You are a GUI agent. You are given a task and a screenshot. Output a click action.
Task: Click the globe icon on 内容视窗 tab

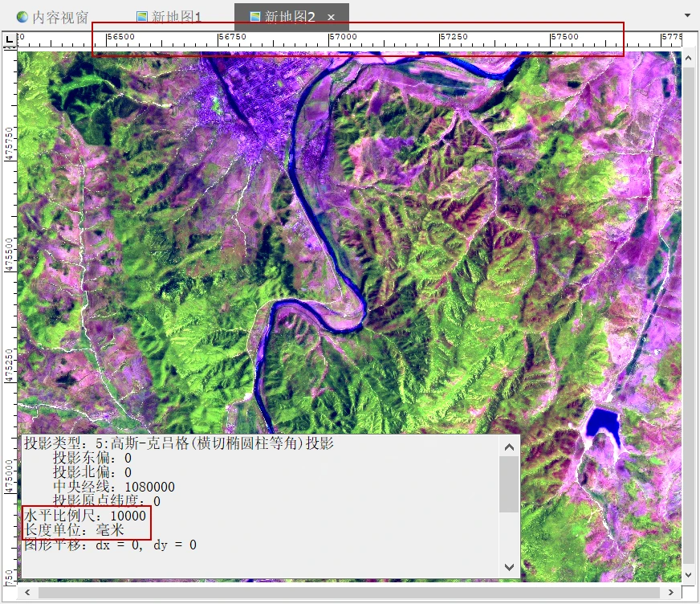click(22, 17)
